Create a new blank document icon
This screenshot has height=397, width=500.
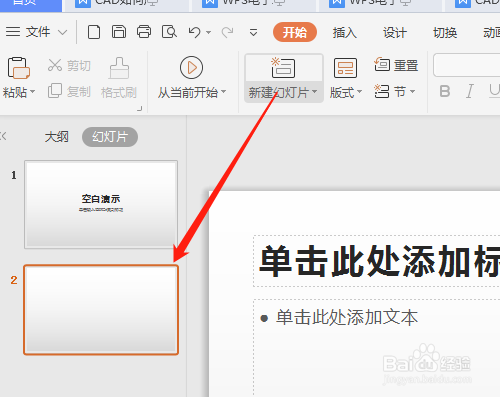pyautogui.click(x=94, y=32)
